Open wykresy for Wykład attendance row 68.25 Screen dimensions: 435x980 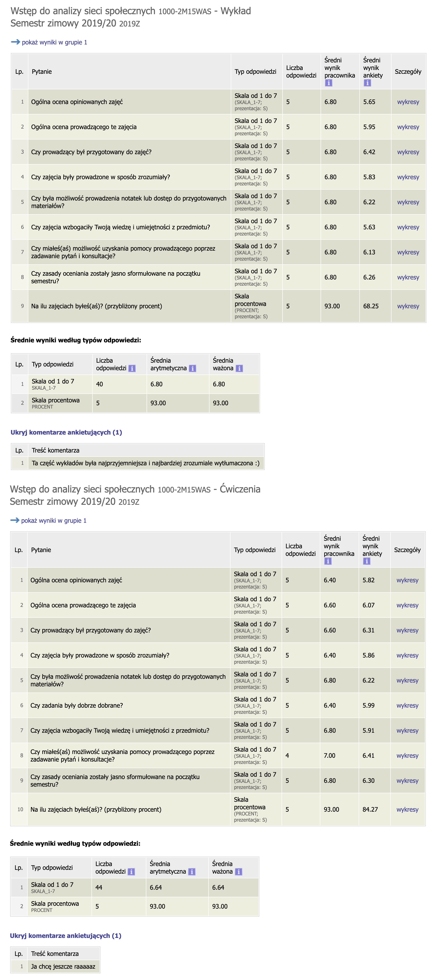[x=408, y=306]
